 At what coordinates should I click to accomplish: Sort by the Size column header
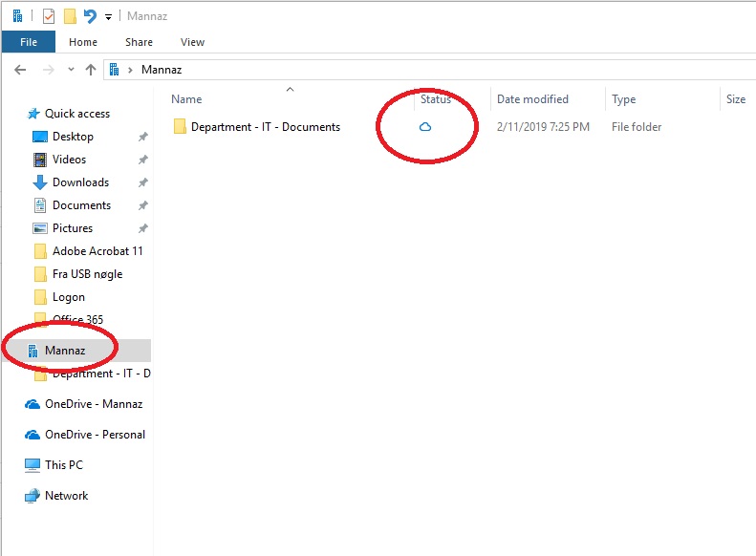point(736,99)
